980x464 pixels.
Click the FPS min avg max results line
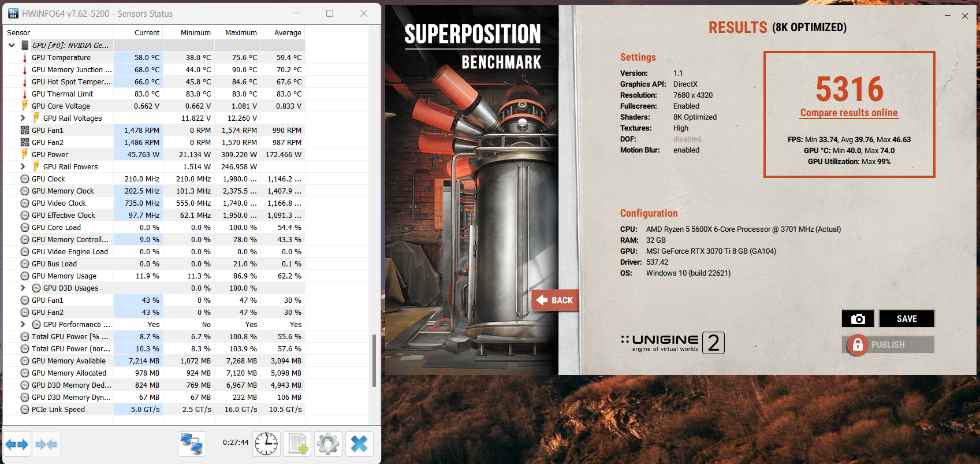pyautogui.click(x=849, y=140)
